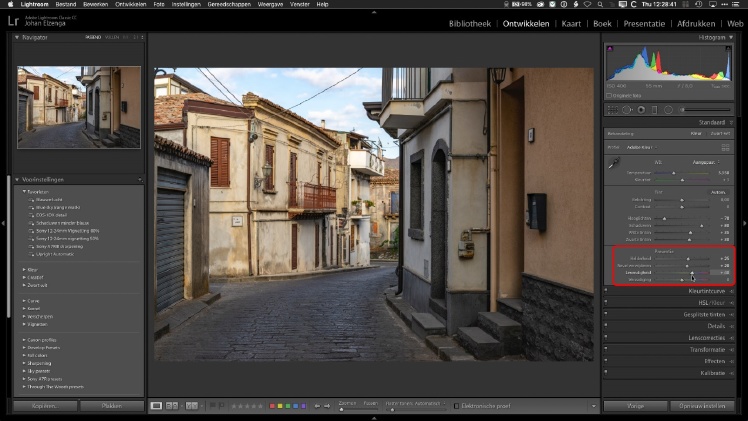
Task: Click the Opnieuw instellen button
Action: [x=702, y=406]
